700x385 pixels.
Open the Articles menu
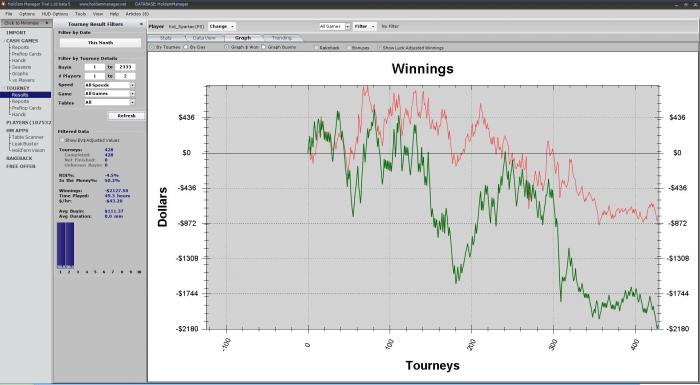[137, 14]
